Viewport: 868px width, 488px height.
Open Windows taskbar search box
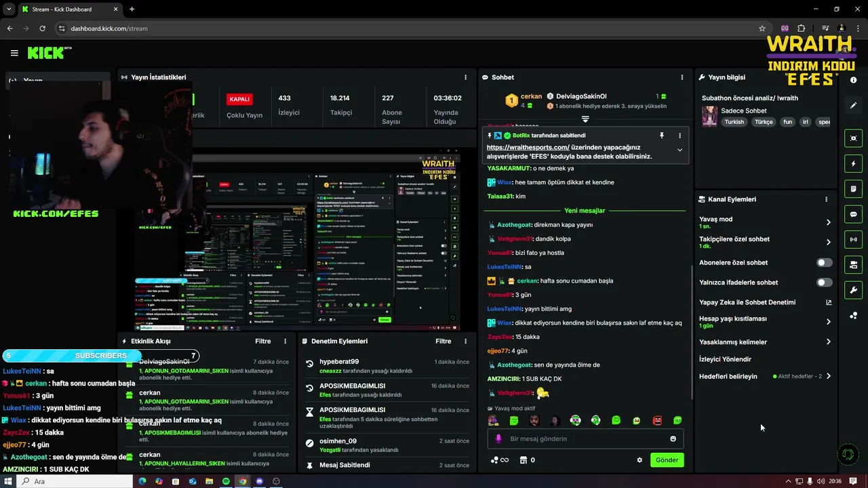pyautogui.click(x=75, y=481)
